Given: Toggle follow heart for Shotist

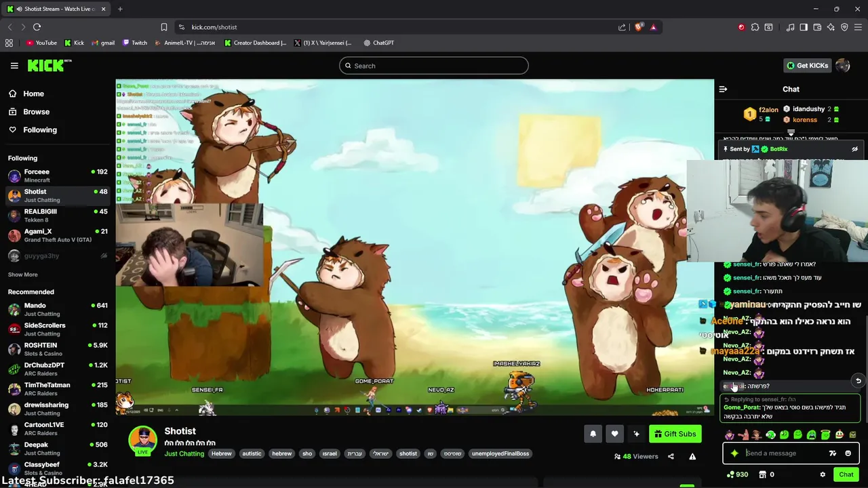Looking at the screenshot, I should tap(614, 434).
